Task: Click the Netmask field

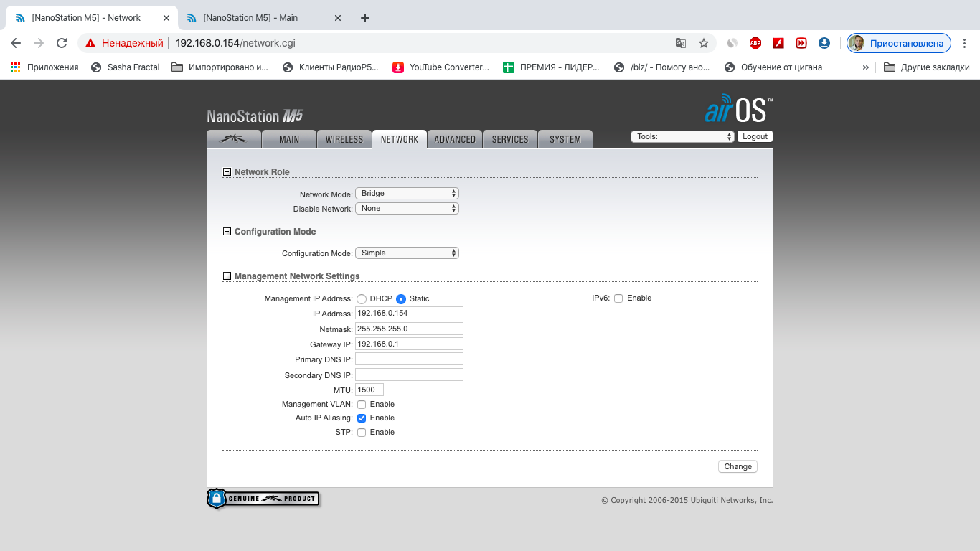Action: (x=409, y=329)
